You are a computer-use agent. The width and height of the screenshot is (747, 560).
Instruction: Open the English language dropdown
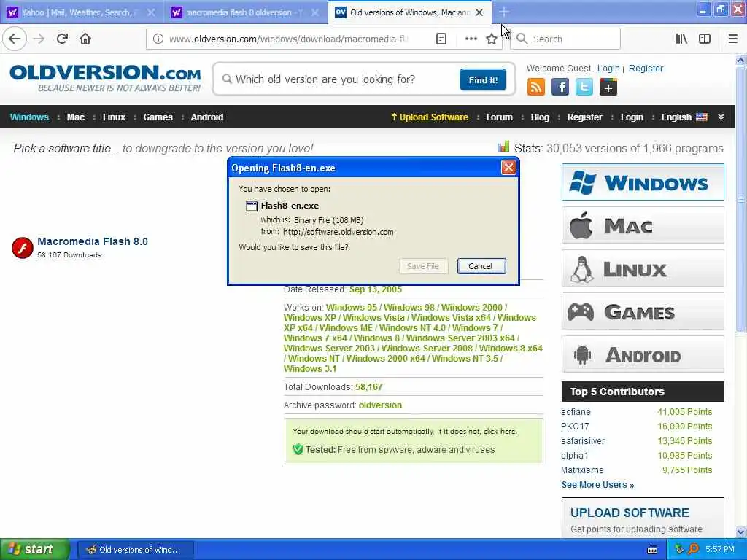pos(684,117)
